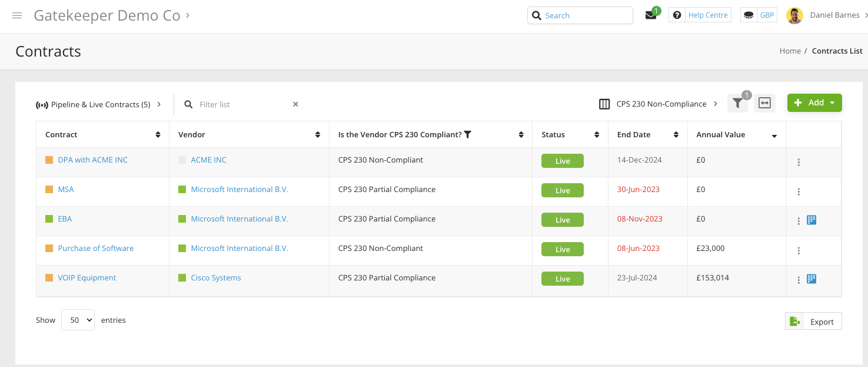Open the Show entries dropdown
This screenshot has width=868, height=367.
pos(77,319)
